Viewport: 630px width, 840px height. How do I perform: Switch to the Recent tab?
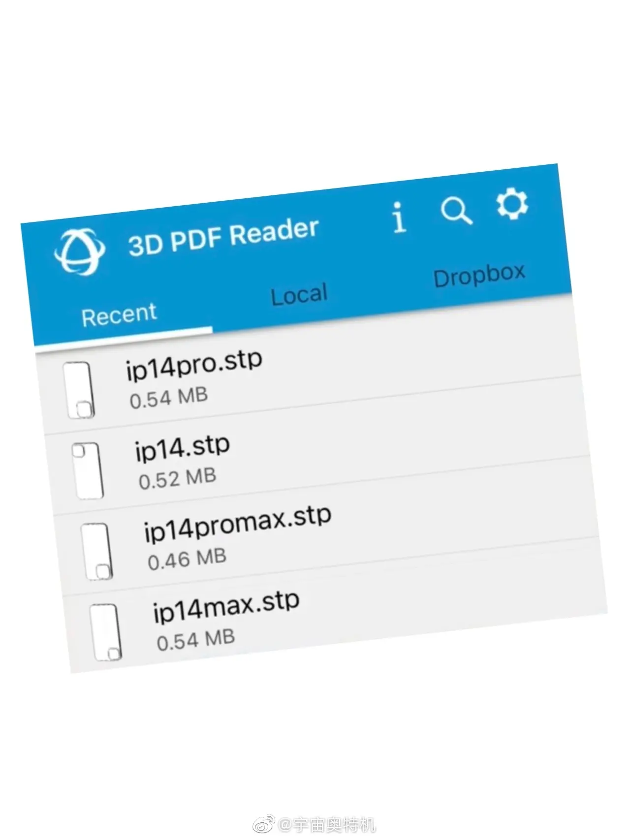[119, 314]
